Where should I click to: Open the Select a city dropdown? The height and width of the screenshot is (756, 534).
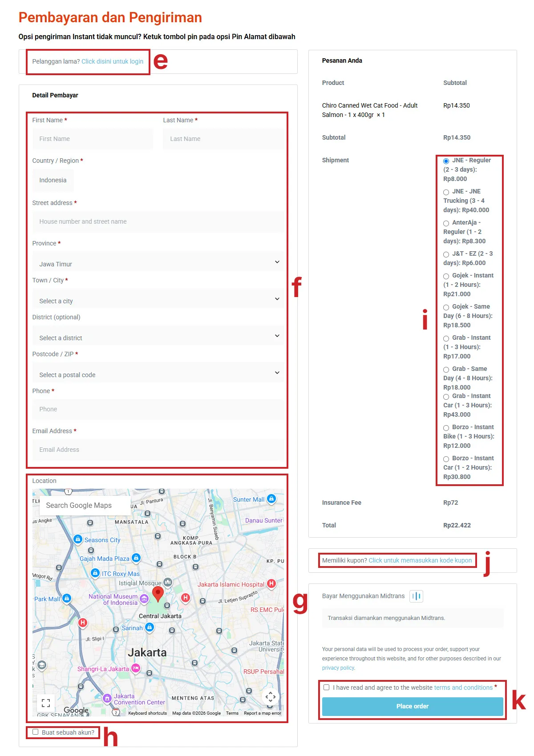(158, 299)
